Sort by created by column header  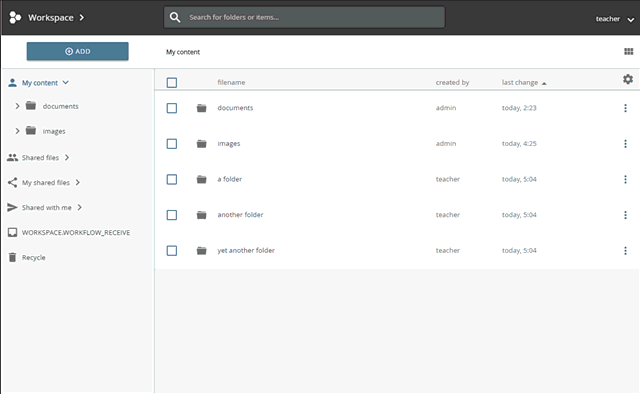coord(452,82)
